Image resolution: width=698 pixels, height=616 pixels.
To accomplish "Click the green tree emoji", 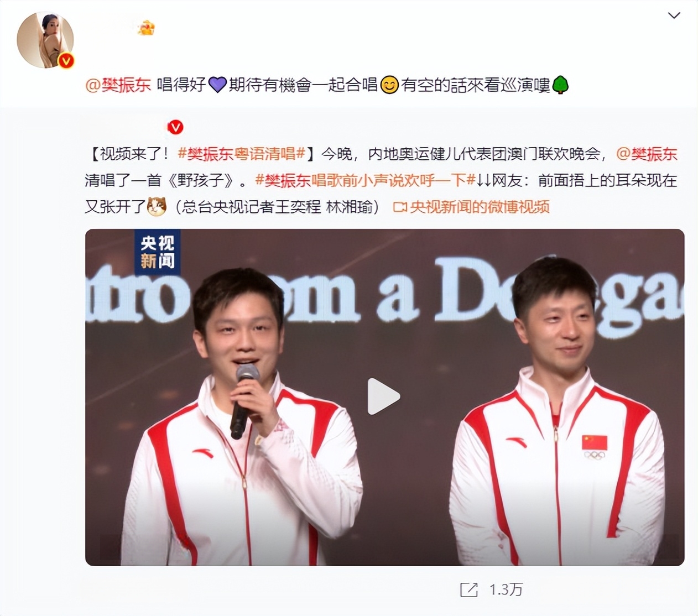I will point(560,85).
